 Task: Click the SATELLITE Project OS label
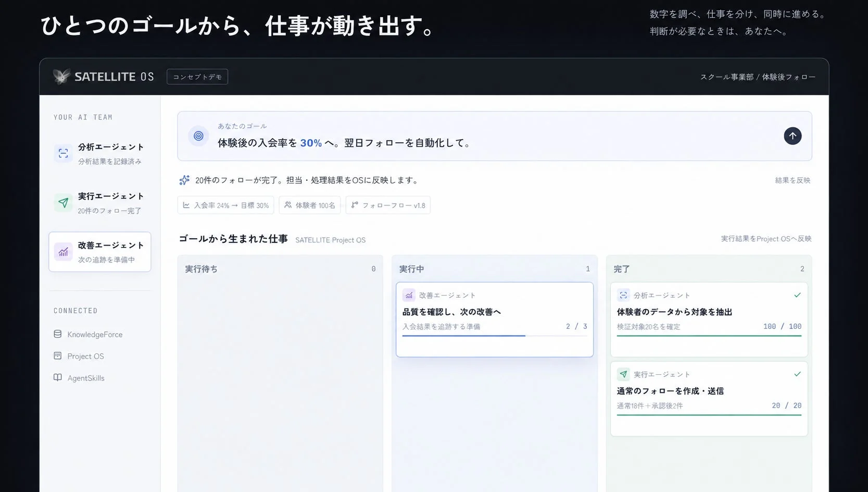(x=330, y=240)
